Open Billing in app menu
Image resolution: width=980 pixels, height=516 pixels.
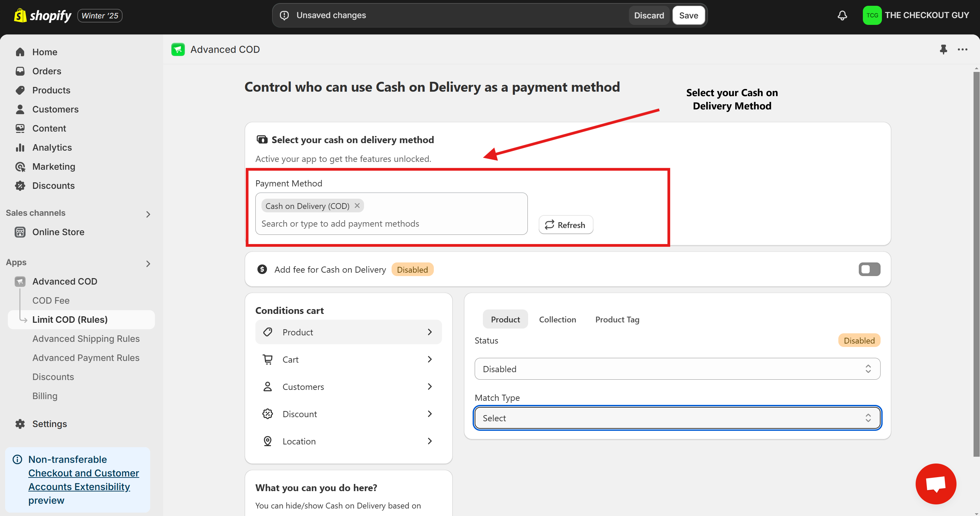coord(45,396)
